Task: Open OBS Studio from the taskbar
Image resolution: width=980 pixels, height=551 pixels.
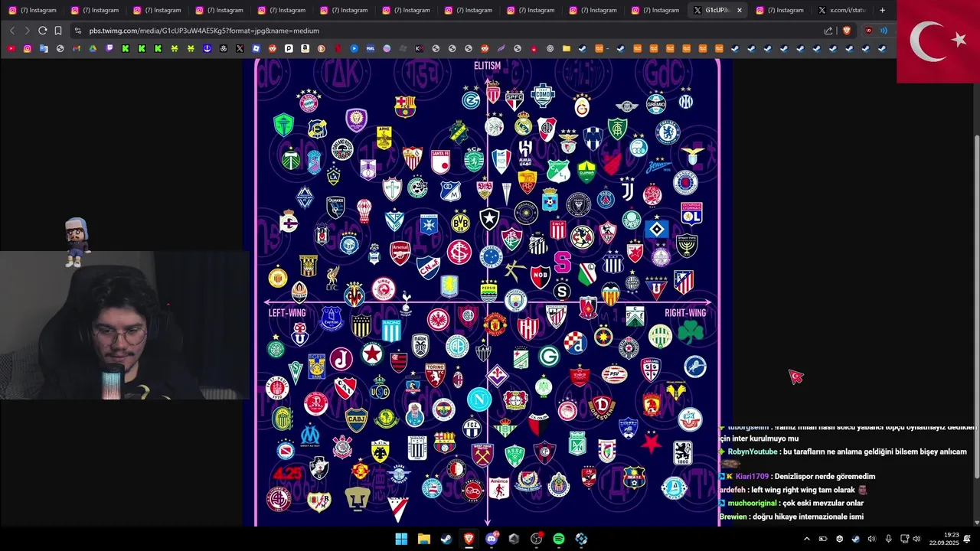Action: click(536, 539)
